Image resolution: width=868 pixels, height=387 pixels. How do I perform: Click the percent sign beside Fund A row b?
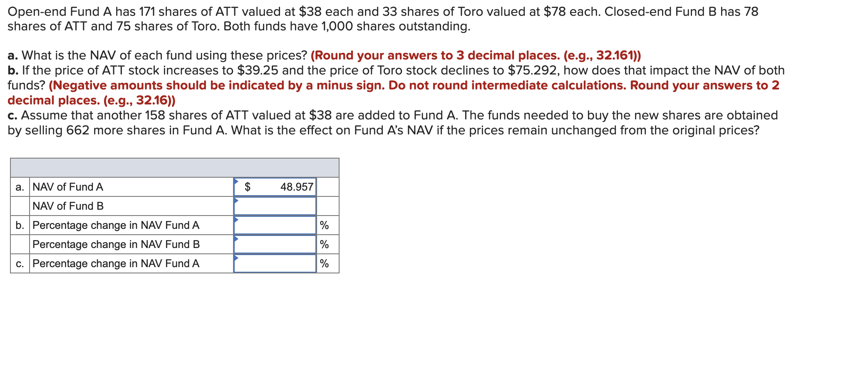tap(325, 225)
